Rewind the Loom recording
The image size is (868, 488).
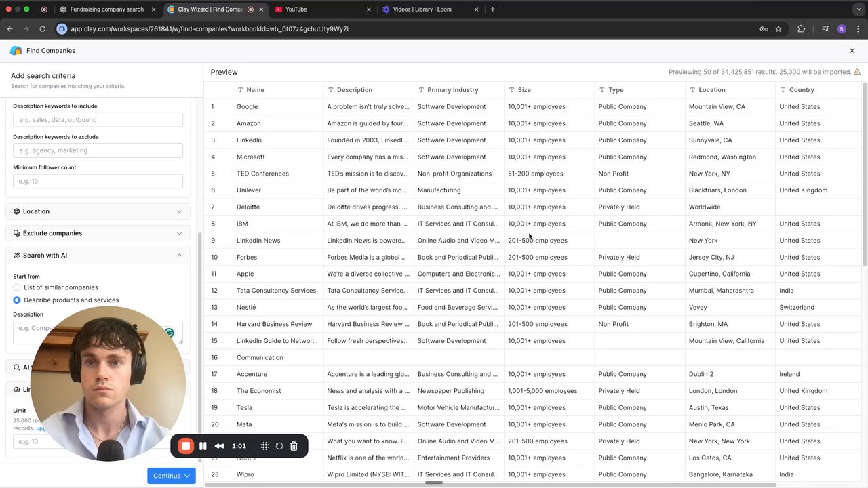(x=219, y=446)
